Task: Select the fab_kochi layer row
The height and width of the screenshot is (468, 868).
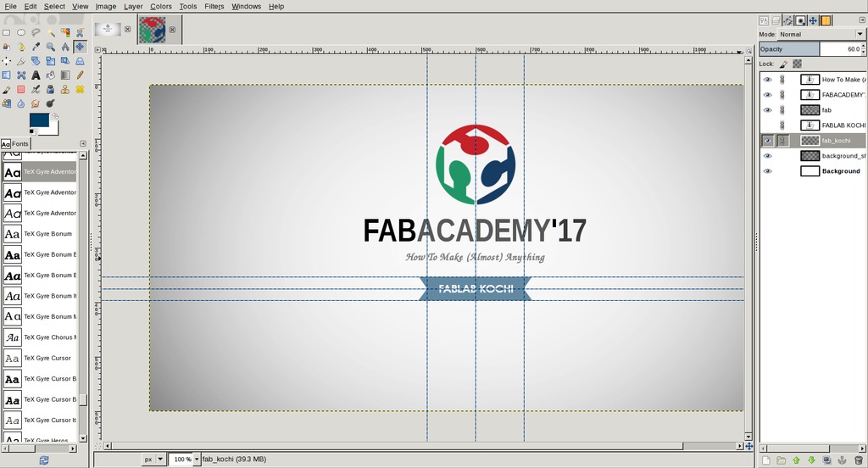Action: point(813,141)
